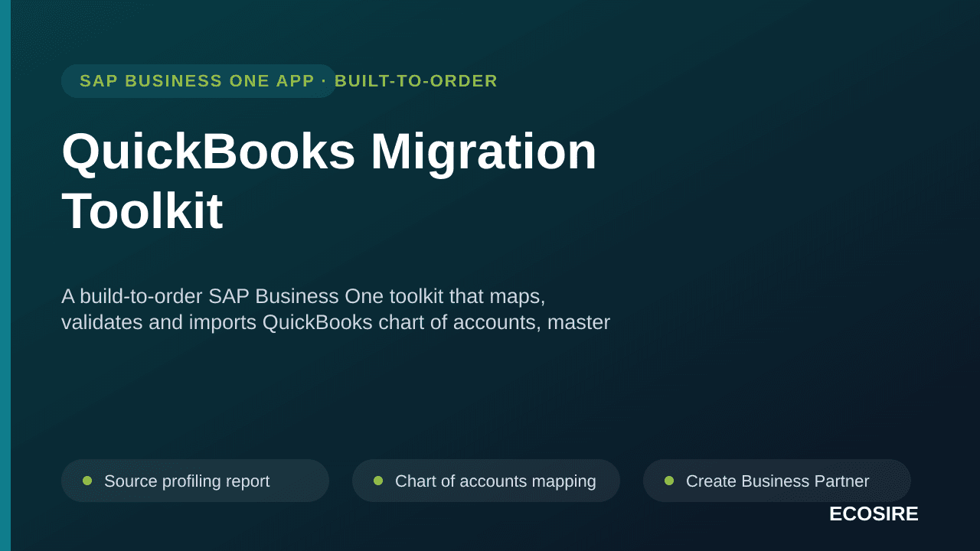The width and height of the screenshot is (980, 551).
Task: Open the Chart of accounts mapping chip
Action: [486, 481]
